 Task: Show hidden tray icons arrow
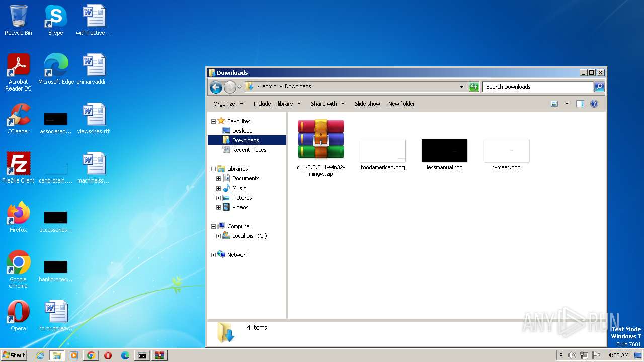(x=561, y=355)
